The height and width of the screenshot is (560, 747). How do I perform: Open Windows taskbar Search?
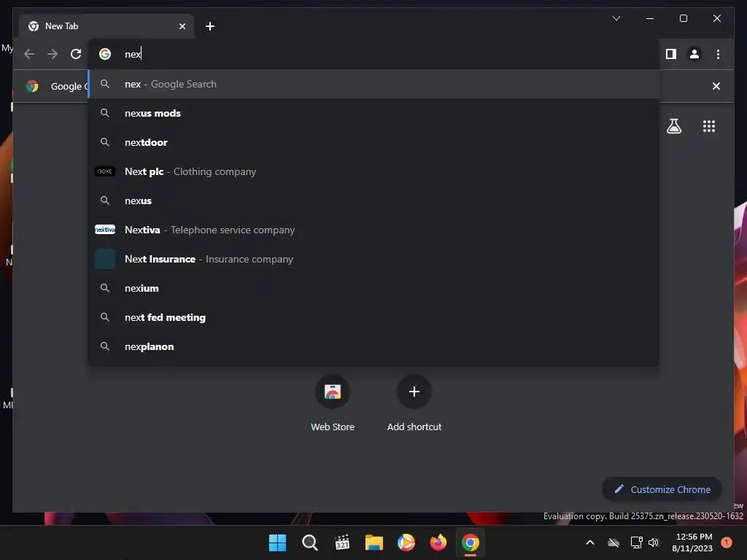point(309,542)
